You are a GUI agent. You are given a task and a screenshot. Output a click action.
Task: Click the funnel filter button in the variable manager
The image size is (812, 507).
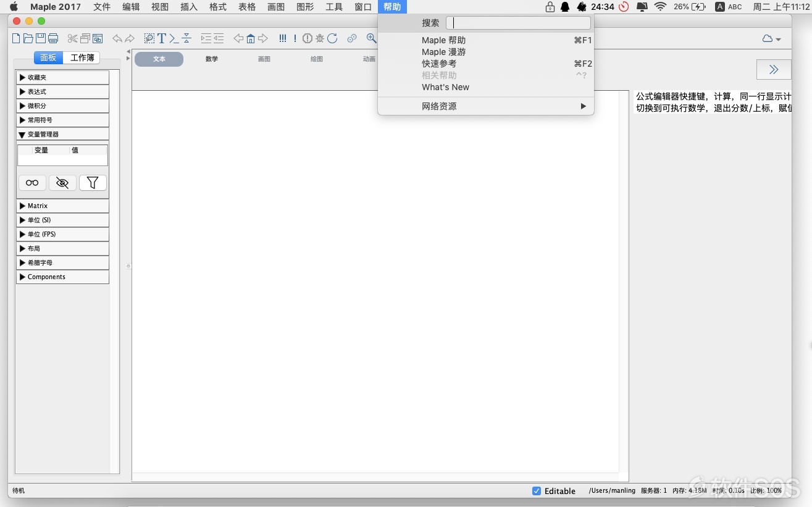(93, 183)
